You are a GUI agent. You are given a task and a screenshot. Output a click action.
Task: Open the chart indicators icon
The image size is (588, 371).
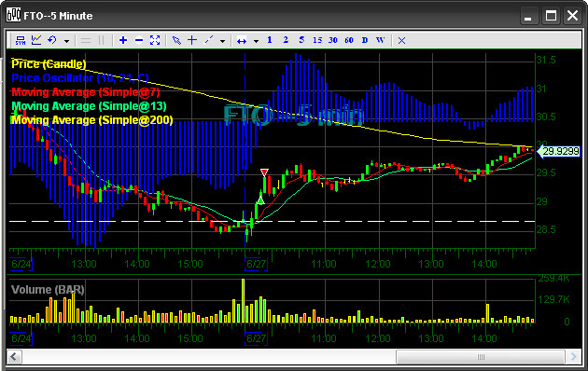(x=36, y=40)
